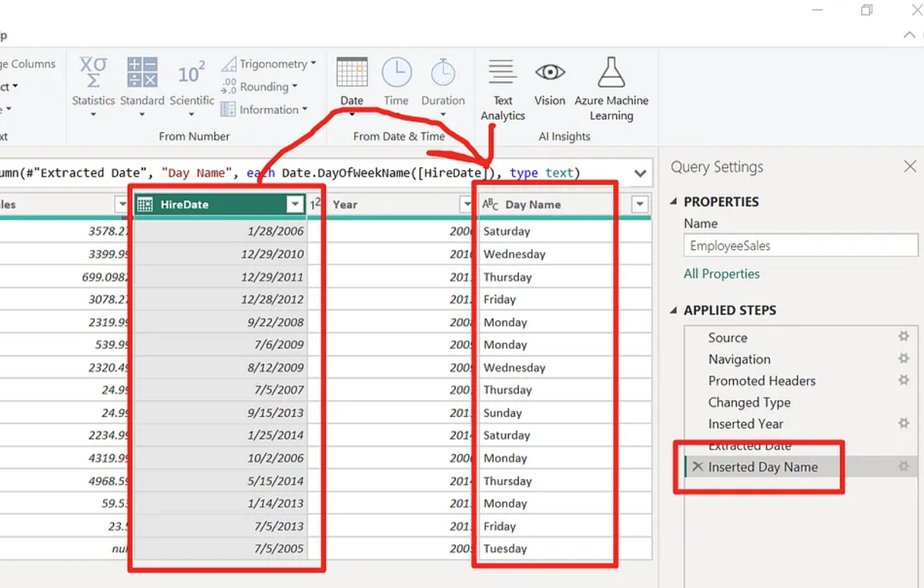Open the gear settings for Inserted Year step
The height and width of the screenshot is (588, 924).
903,423
